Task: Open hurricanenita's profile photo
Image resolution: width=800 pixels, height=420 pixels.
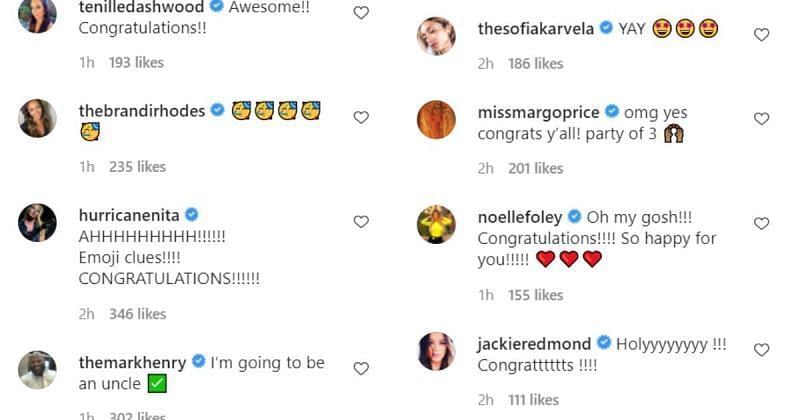Action: (37, 222)
